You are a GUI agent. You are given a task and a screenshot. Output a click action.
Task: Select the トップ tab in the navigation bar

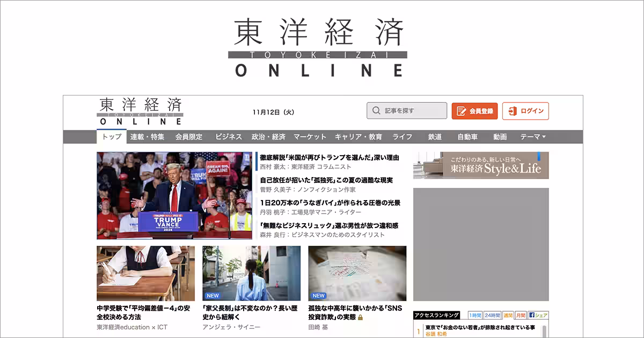[111, 137]
